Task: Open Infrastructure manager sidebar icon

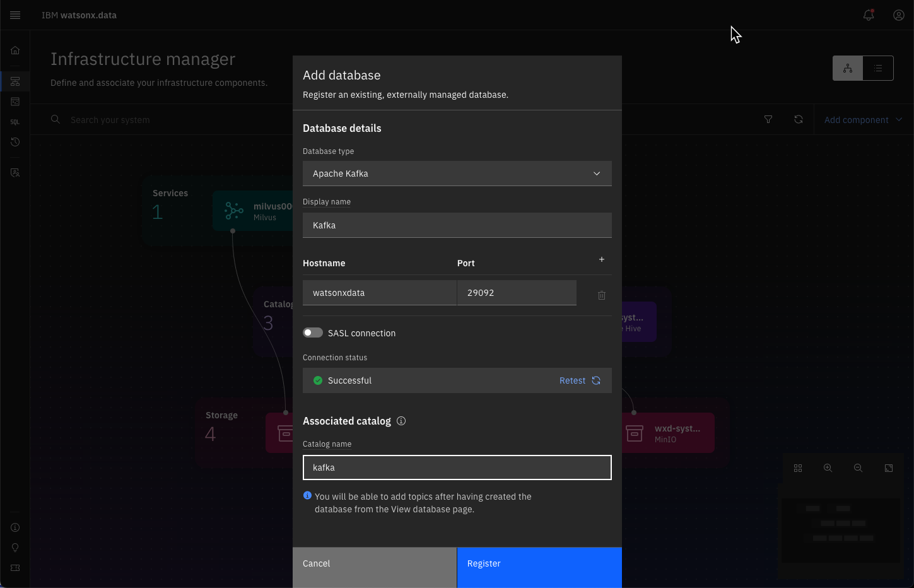Action: pos(15,81)
